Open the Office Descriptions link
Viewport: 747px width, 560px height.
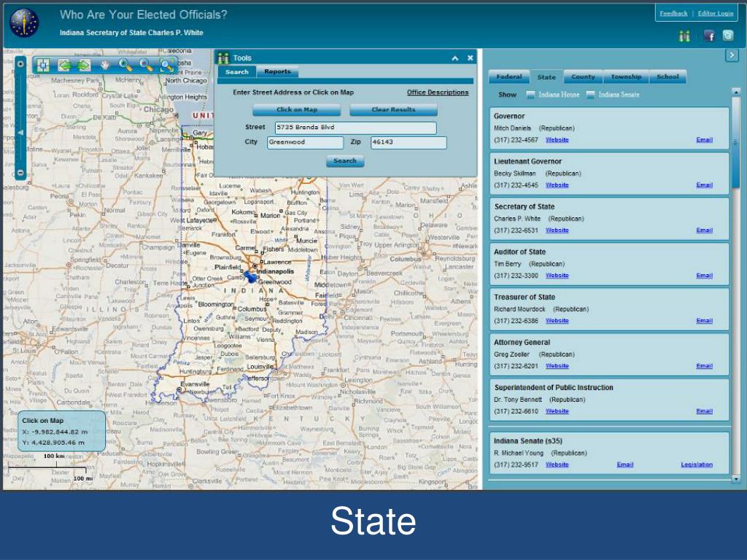[438, 93]
